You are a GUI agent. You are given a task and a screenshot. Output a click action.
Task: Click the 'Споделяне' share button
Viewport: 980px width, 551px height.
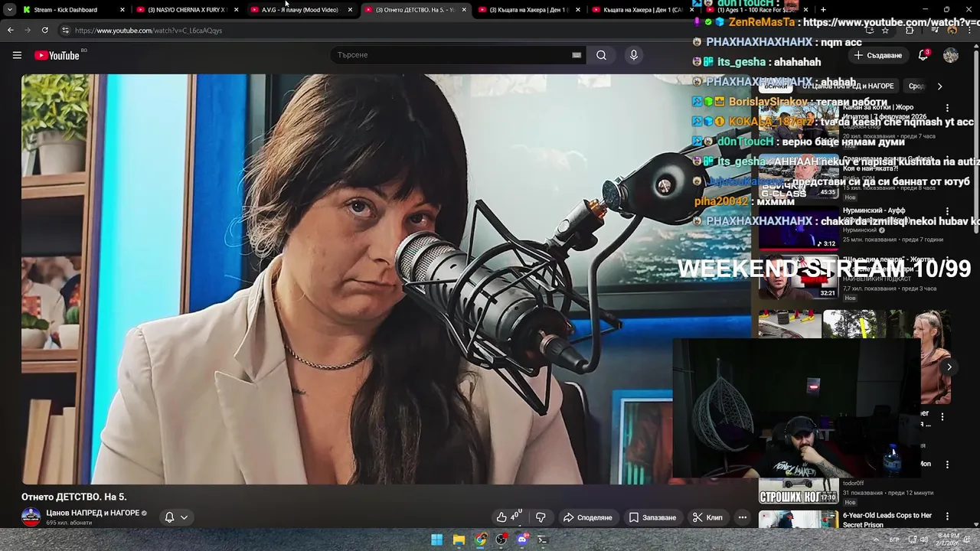[x=588, y=517]
